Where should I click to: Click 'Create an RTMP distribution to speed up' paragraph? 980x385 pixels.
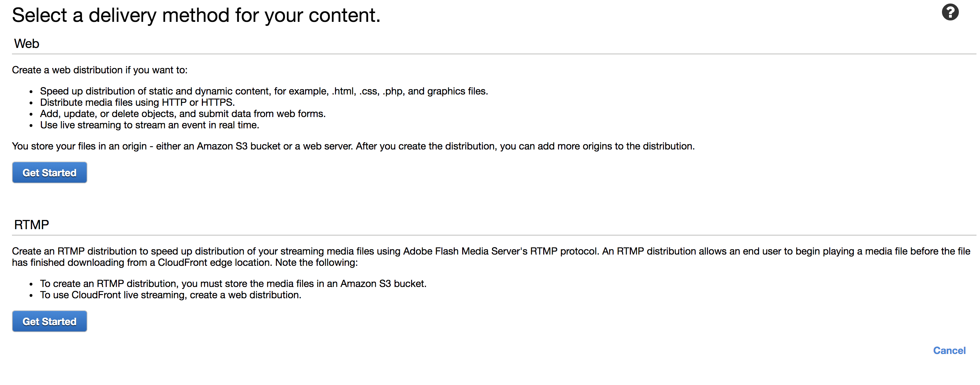(491, 251)
